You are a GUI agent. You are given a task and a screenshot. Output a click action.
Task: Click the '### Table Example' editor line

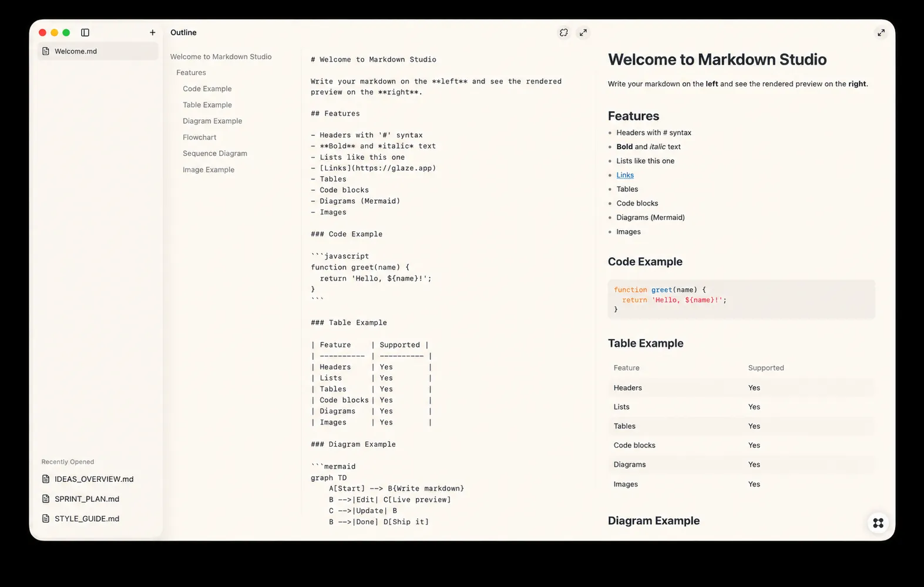(348, 322)
